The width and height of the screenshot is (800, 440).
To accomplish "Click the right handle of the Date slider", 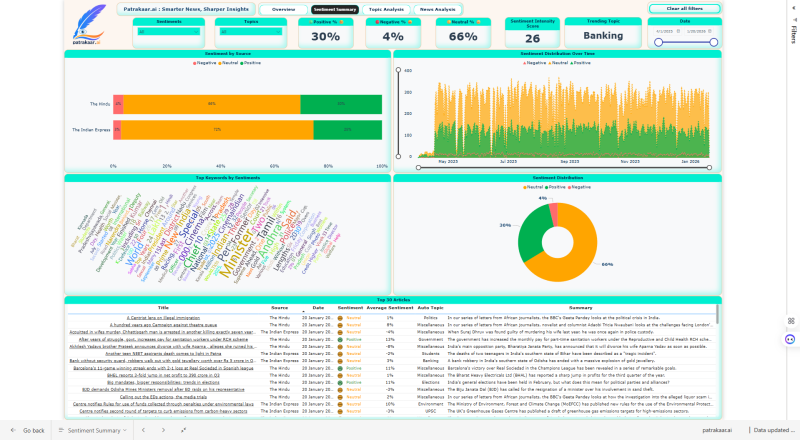I will 712,41.
